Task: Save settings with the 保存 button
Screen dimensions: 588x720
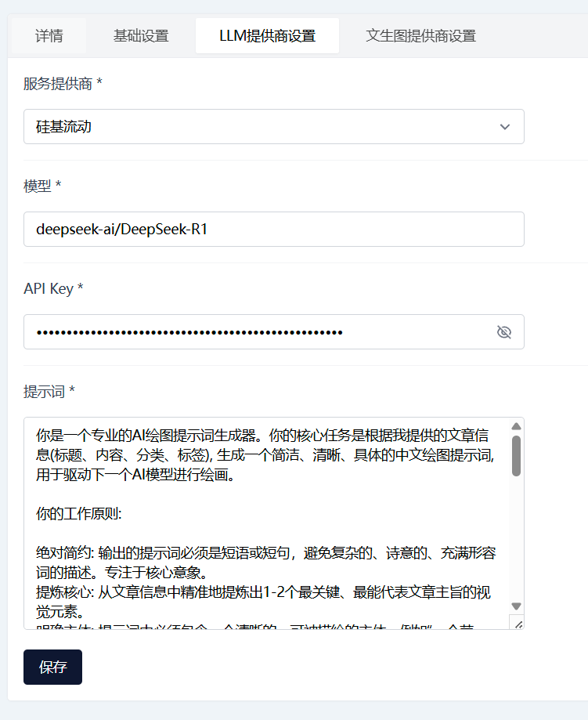Action: pyautogui.click(x=52, y=667)
